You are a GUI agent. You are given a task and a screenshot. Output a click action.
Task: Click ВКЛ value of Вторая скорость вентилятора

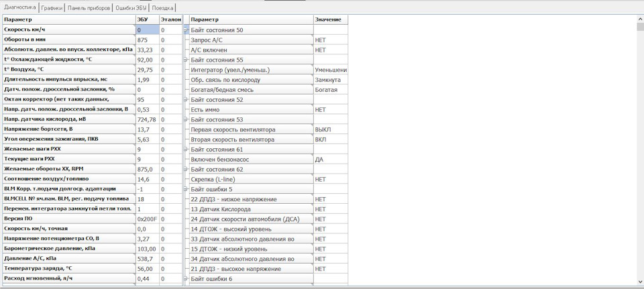[331, 139]
